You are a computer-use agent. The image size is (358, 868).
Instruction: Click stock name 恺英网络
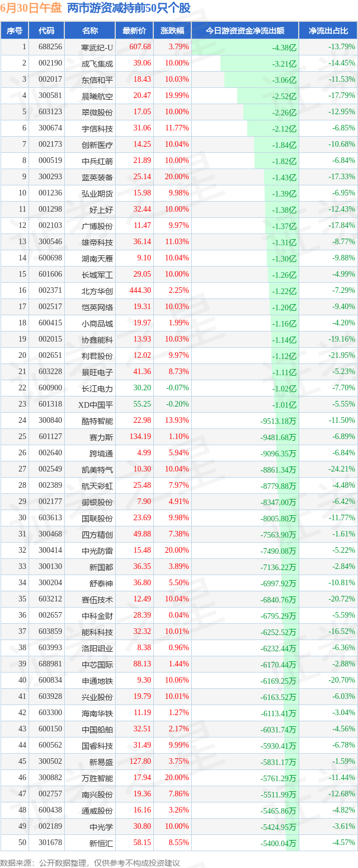97,307
